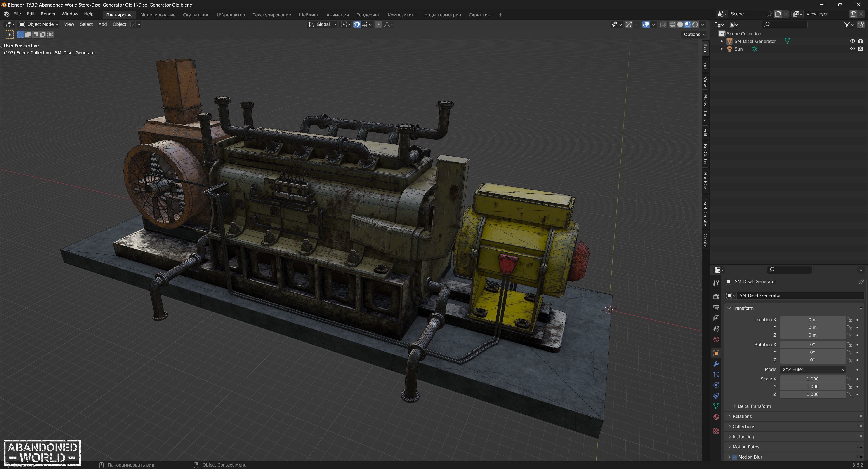868x469 pixels.
Task: Expand the Delta Transform subpanel
Action: [735, 406]
